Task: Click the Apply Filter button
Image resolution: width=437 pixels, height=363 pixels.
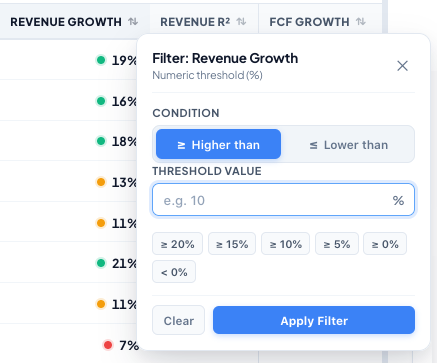Action: [314, 320]
